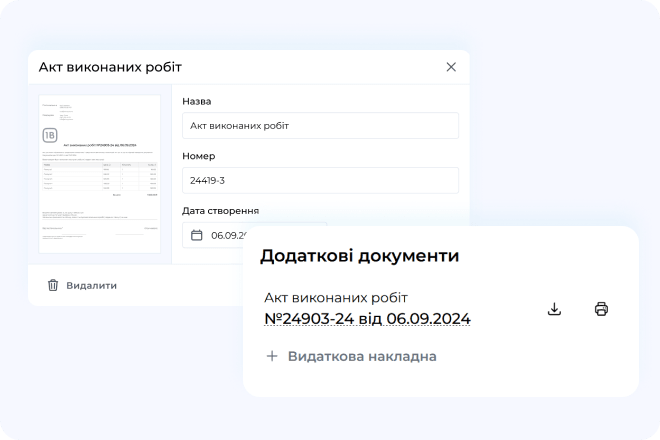Add Видаткова накладна document
The width and height of the screenshot is (660, 440).
coord(361,356)
